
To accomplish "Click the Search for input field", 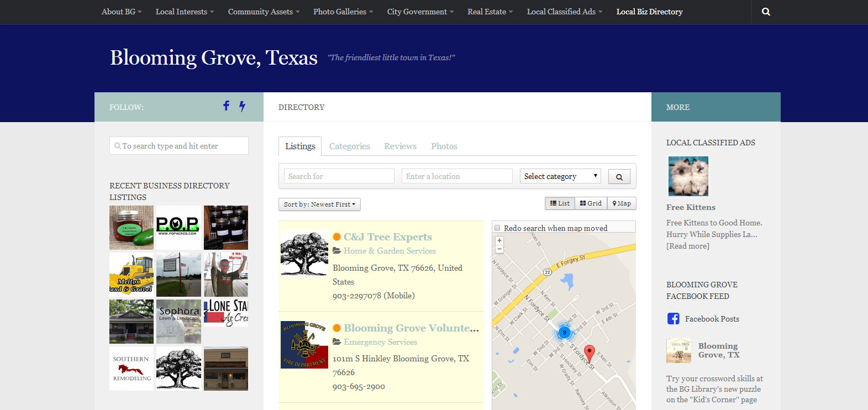I will [x=339, y=176].
